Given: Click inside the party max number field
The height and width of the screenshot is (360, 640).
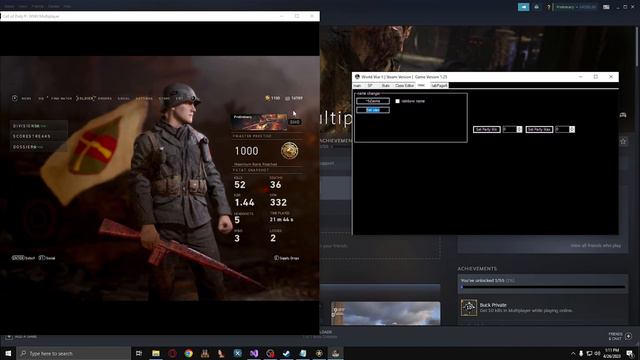Looking at the screenshot, I should 562,129.
